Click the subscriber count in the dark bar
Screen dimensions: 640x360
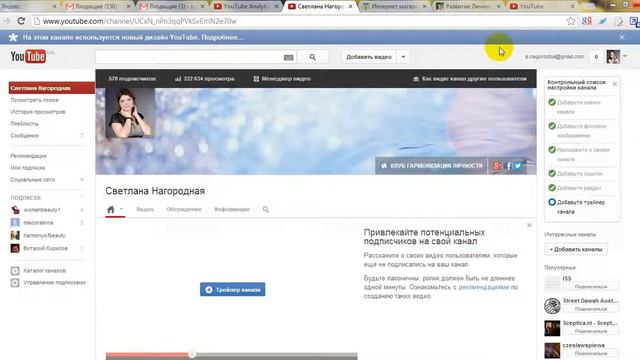click(x=132, y=78)
